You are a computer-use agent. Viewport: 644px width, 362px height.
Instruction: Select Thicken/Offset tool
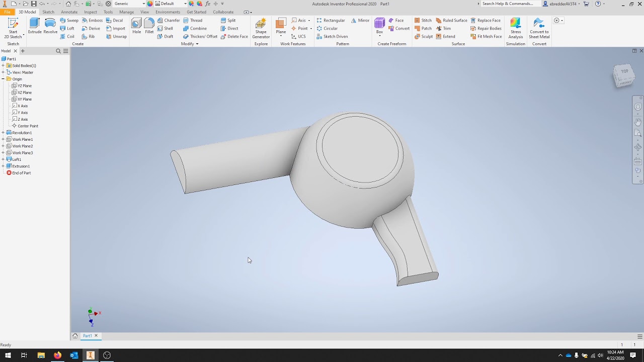coord(200,37)
